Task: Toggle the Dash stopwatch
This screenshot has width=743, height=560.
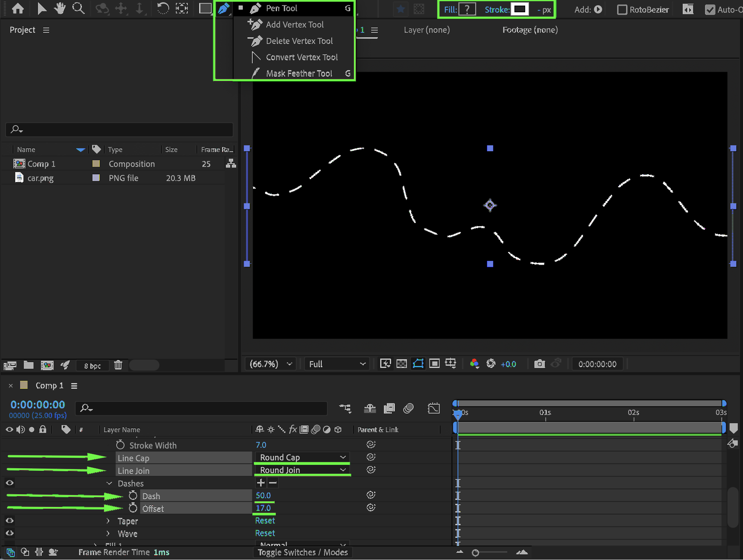Action: point(133,495)
